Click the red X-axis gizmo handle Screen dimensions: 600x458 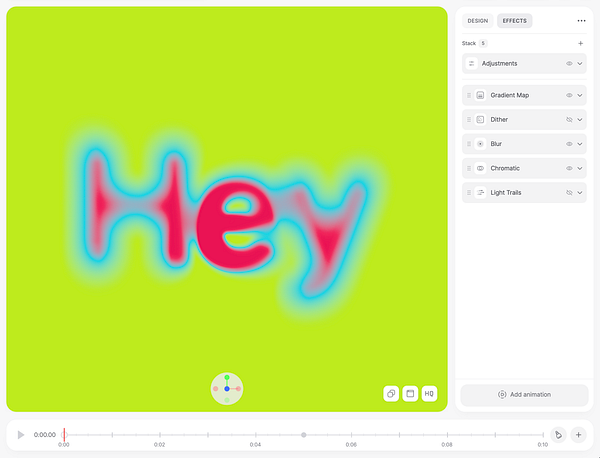pos(238,389)
